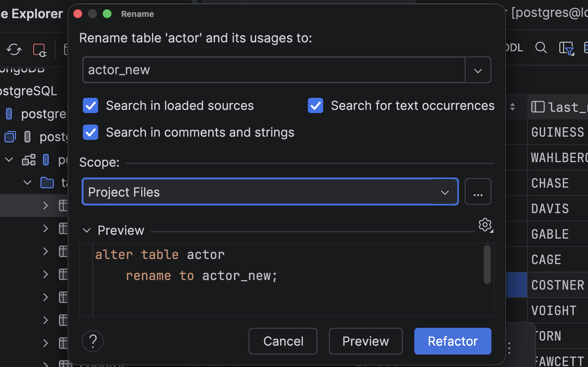Viewport: 588px width, 367px height.
Task: Select the DAVIS cell in the grid
Action: pos(558,209)
